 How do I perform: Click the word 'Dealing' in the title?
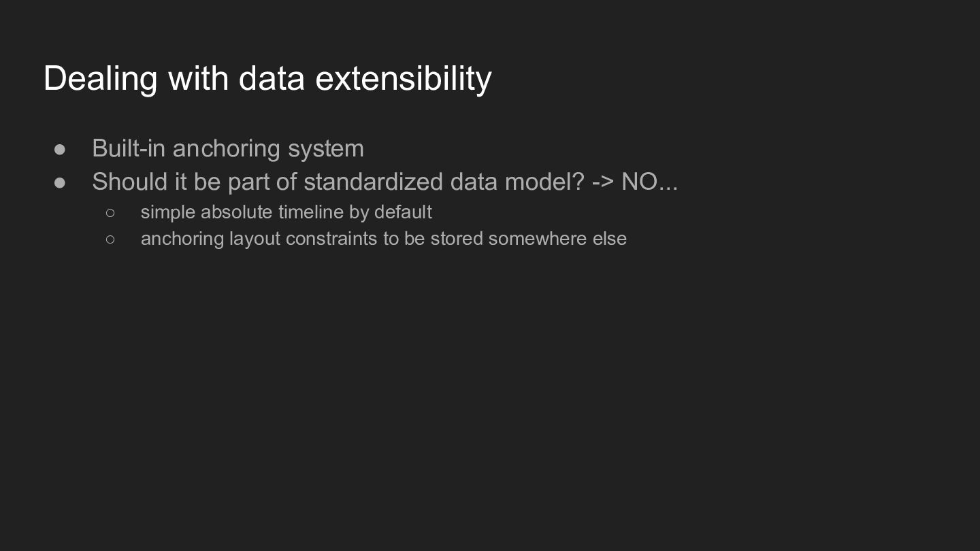(x=101, y=80)
